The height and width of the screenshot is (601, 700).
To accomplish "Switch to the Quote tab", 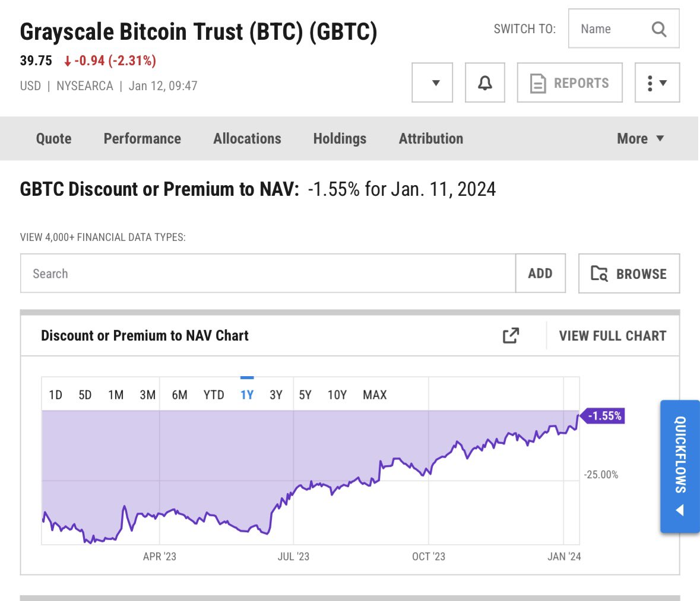I will (x=53, y=139).
